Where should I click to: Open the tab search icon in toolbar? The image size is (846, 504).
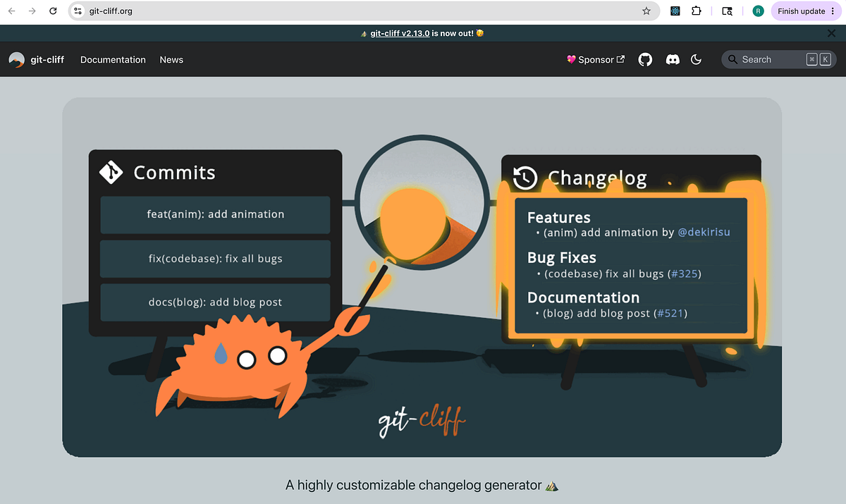(728, 11)
